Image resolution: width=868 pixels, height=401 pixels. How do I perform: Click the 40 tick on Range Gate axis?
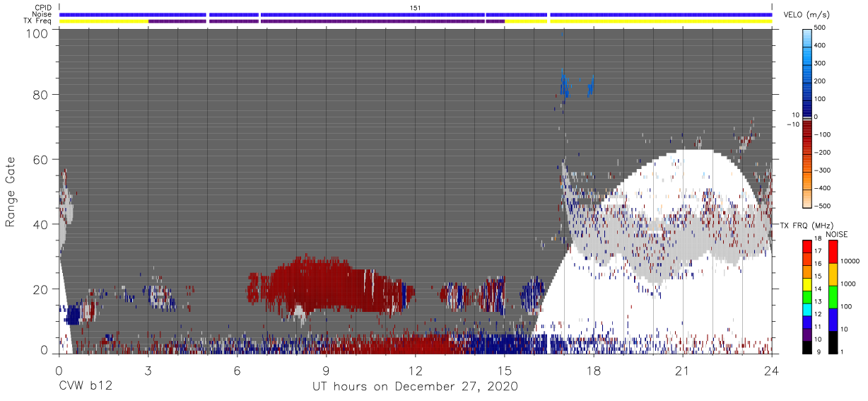point(40,224)
